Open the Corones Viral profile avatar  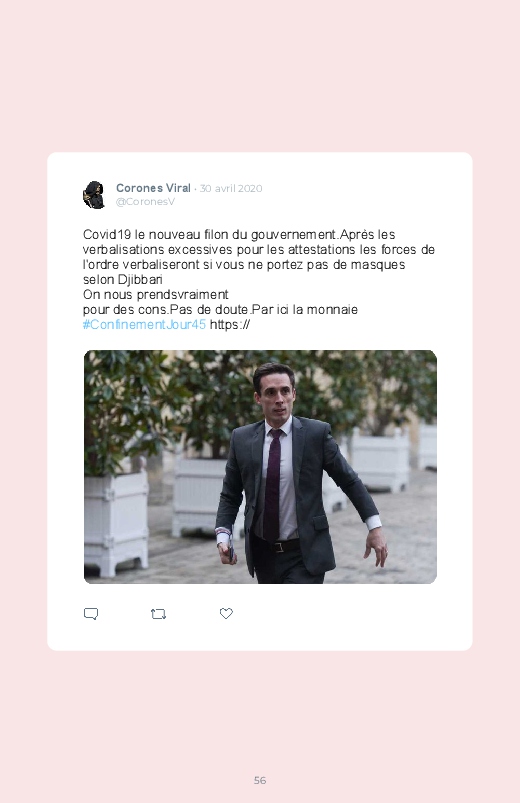[x=94, y=195]
